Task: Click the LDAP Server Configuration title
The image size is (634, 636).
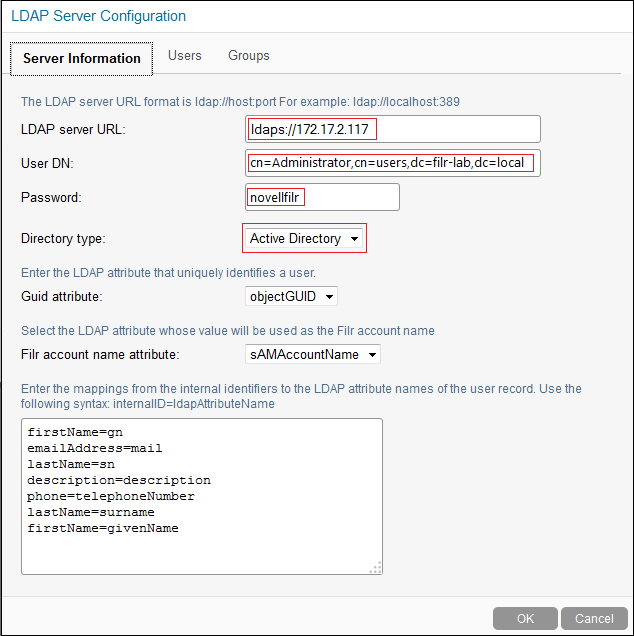Action: [x=98, y=16]
